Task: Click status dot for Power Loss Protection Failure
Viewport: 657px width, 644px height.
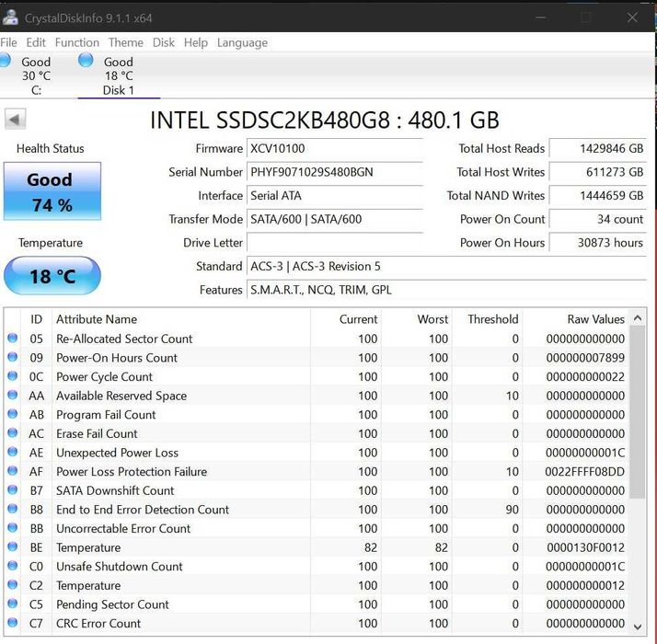Action: point(13,470)
